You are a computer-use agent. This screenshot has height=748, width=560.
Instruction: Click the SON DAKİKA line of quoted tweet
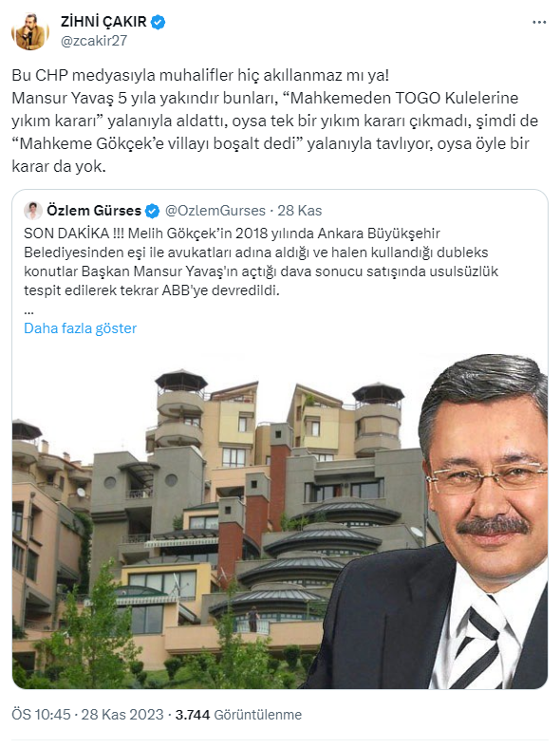(x=232, y=234)
